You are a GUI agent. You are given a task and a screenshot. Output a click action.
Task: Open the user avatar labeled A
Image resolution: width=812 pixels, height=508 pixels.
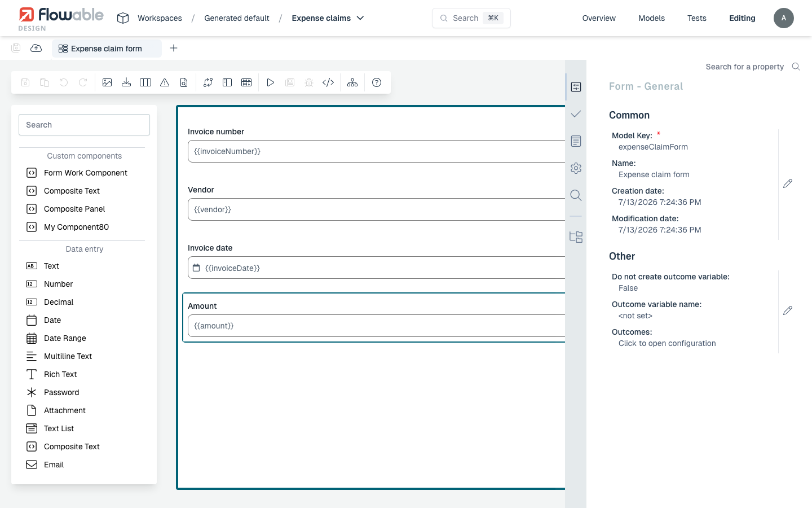tap(784, 18)
